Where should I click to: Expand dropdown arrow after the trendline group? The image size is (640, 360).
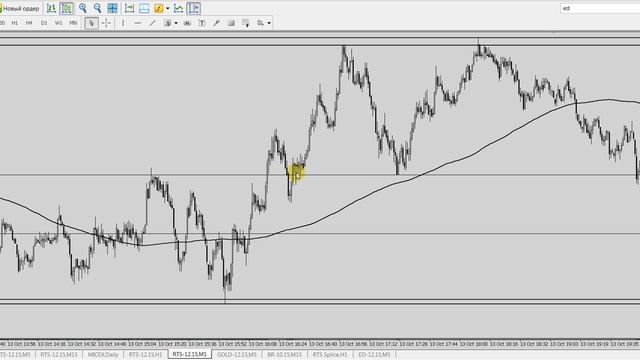pos(176,23)
